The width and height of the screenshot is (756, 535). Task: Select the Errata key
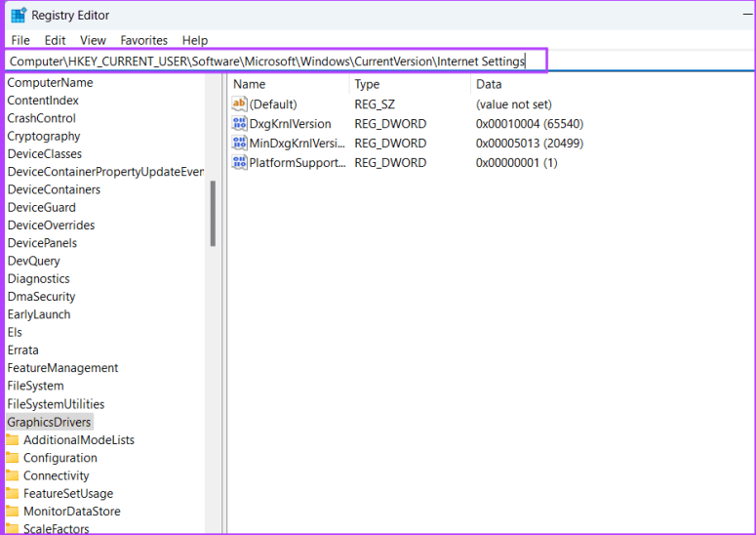point(22,350)
